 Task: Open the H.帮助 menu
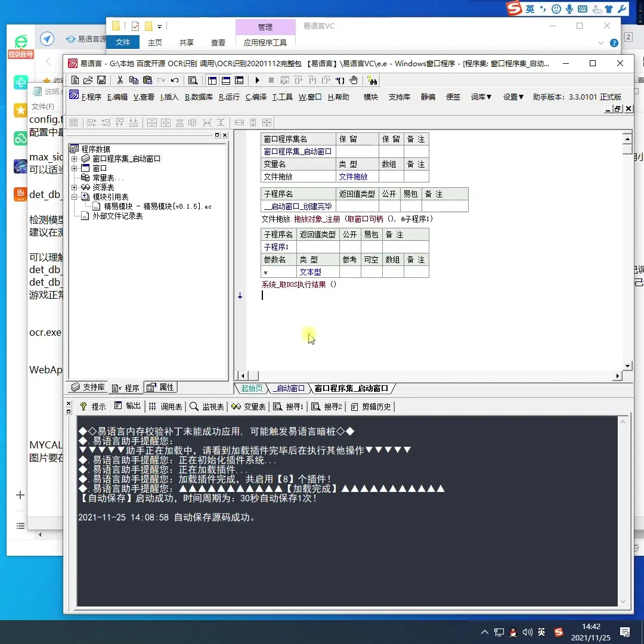(339, 97)
